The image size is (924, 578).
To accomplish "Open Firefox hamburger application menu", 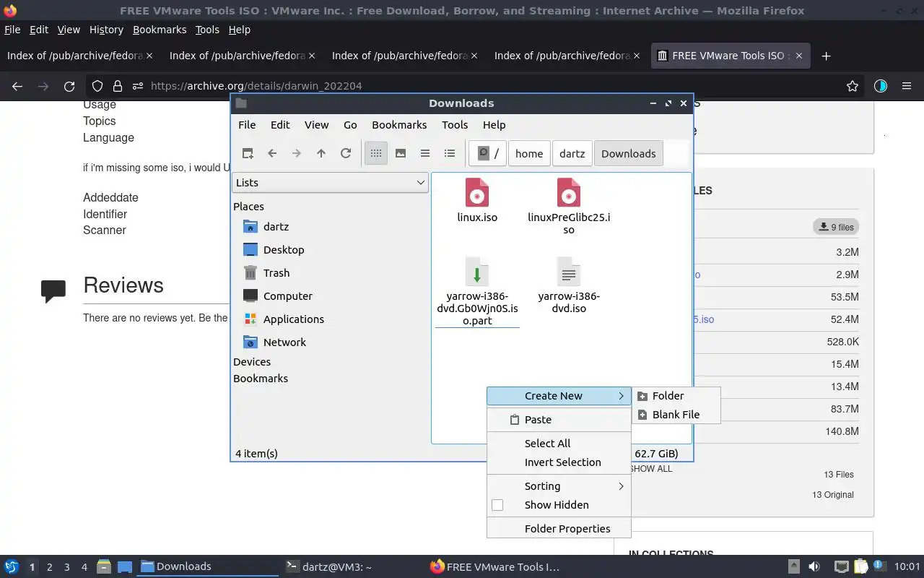I will 907,86.
